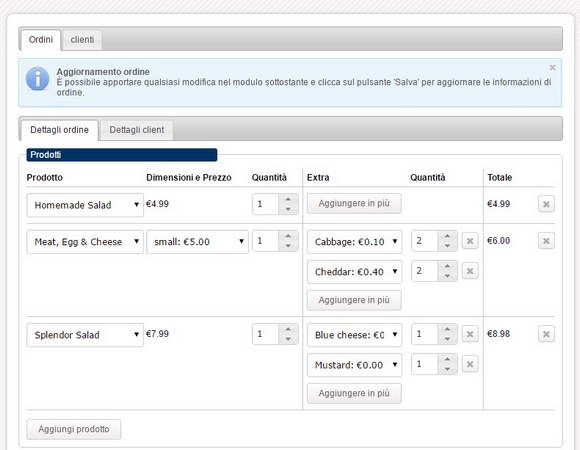The image size is (580, 450).
Task: Increase Mustard extra quantity
Action: (x=448, y=359)
